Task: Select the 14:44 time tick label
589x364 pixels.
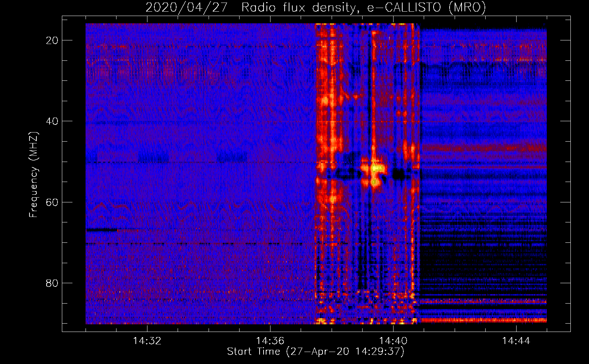Action: [516, 341]
